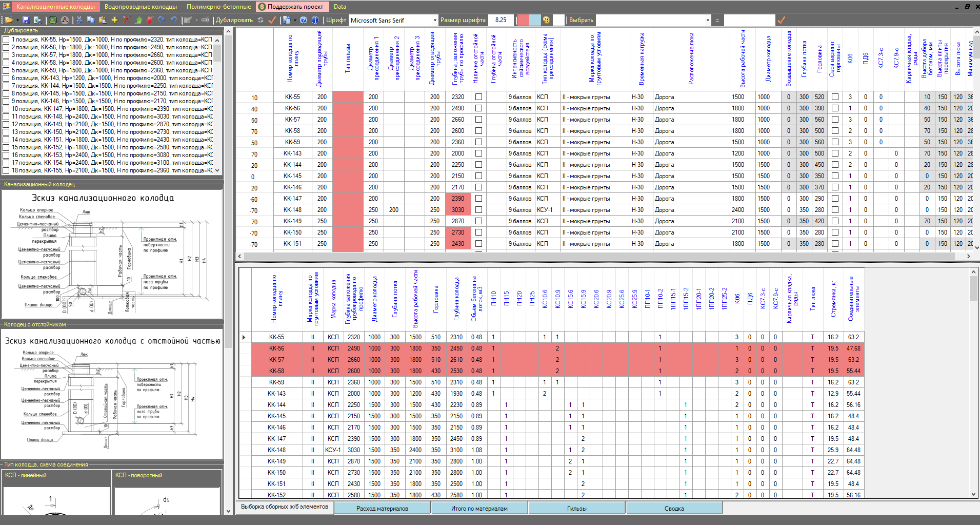Click the scissors cut icon
This screenshot has width=980, height=525.
[x=79, y=20]
